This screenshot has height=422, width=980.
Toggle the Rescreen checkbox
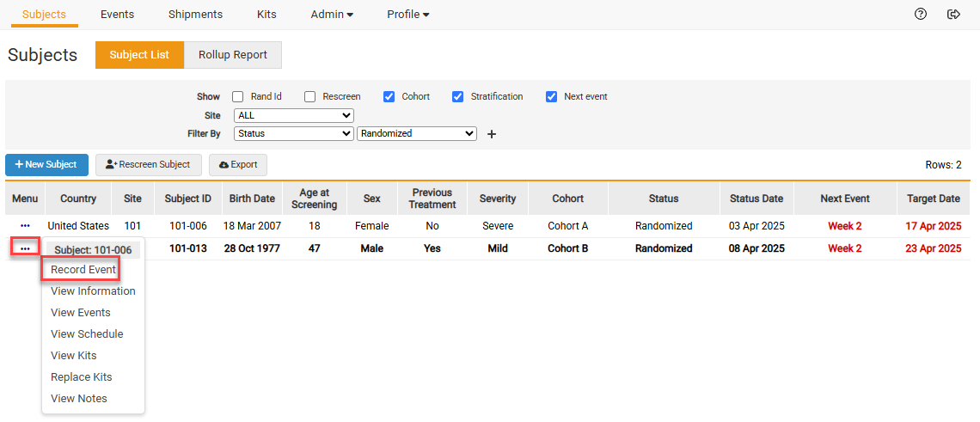point(310,97)
